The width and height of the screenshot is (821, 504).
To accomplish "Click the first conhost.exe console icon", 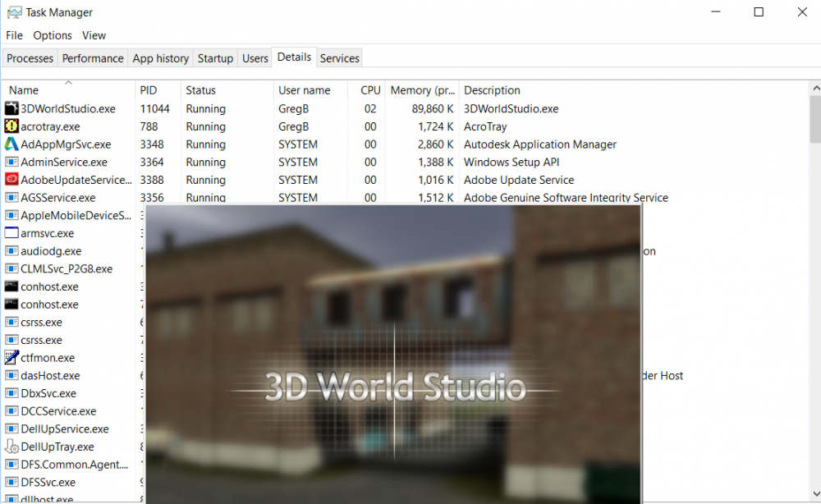I will point(11,286).
